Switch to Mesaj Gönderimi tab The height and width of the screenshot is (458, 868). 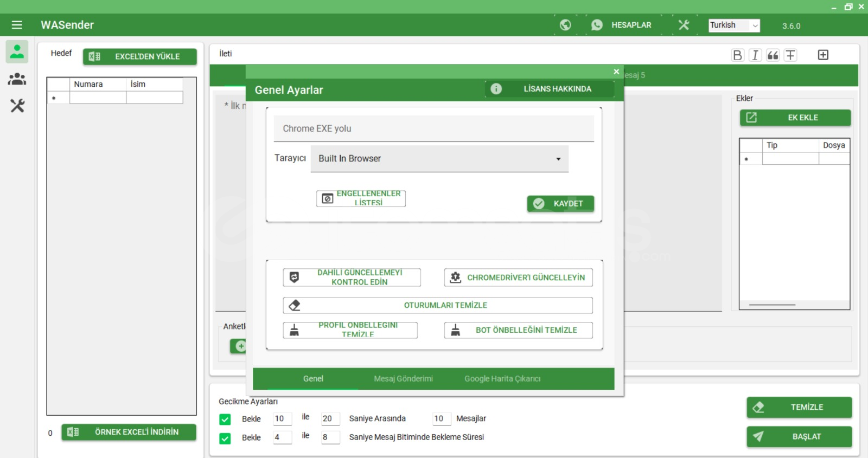[x=403, y=379]
